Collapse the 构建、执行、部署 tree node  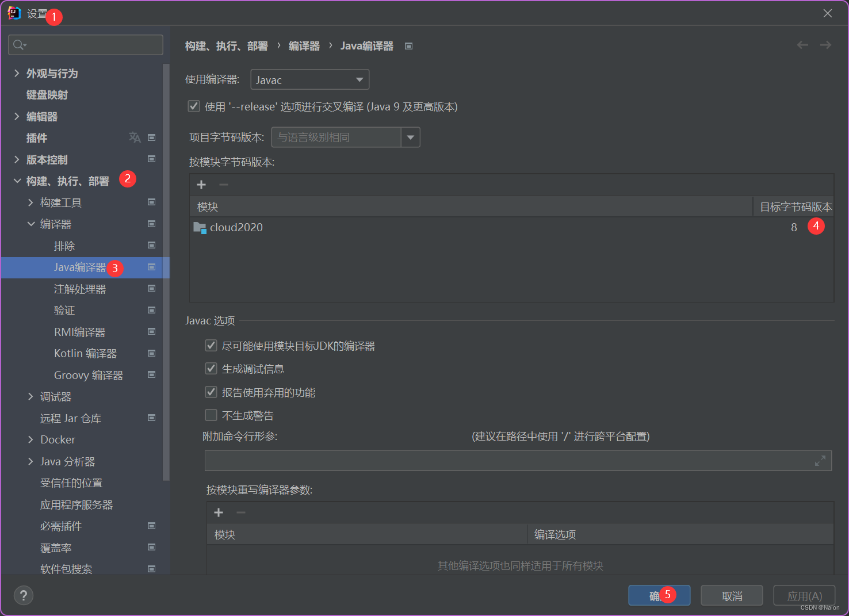click(17, 181)
